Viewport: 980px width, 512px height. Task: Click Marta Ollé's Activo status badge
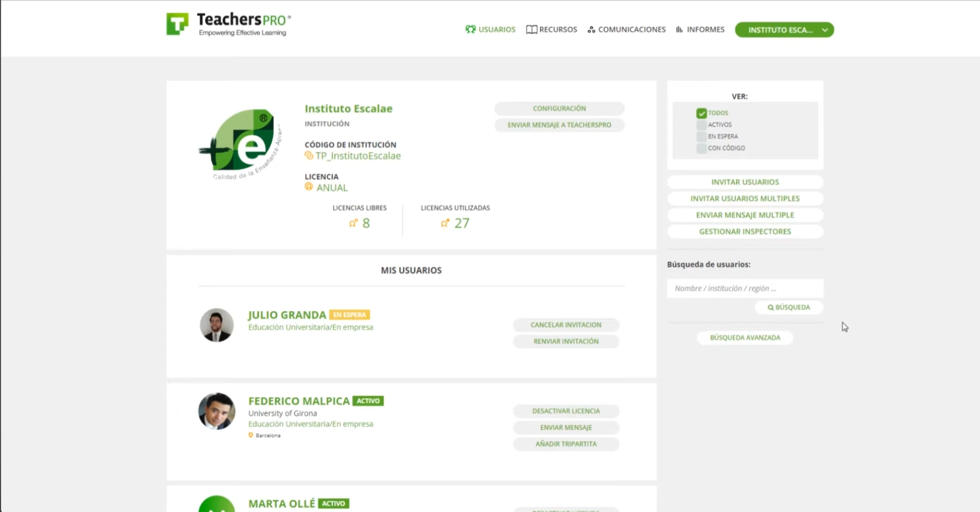tap(333, 503)
